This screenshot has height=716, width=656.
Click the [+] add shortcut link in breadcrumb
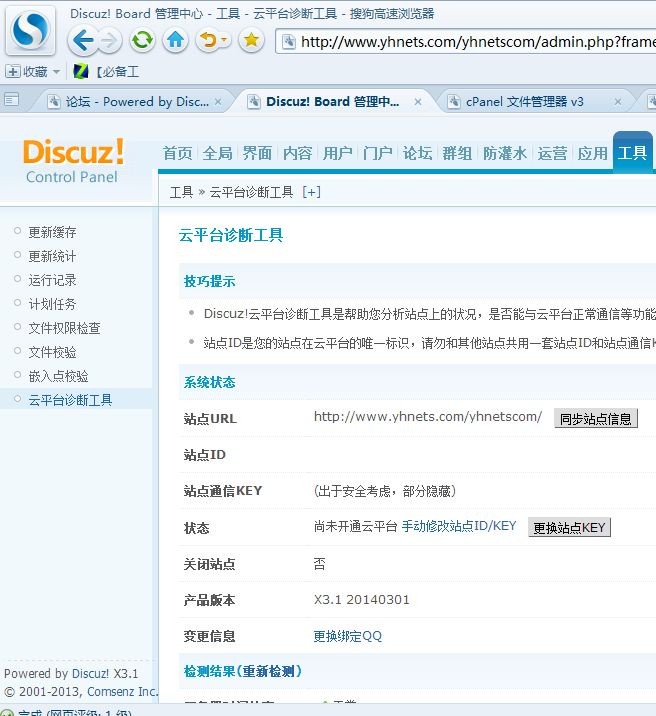pyautogui.click(x=311, y=192)
